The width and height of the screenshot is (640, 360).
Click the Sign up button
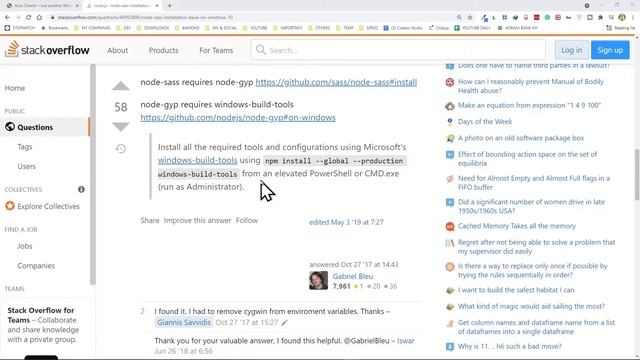click(x=610, y=50)
